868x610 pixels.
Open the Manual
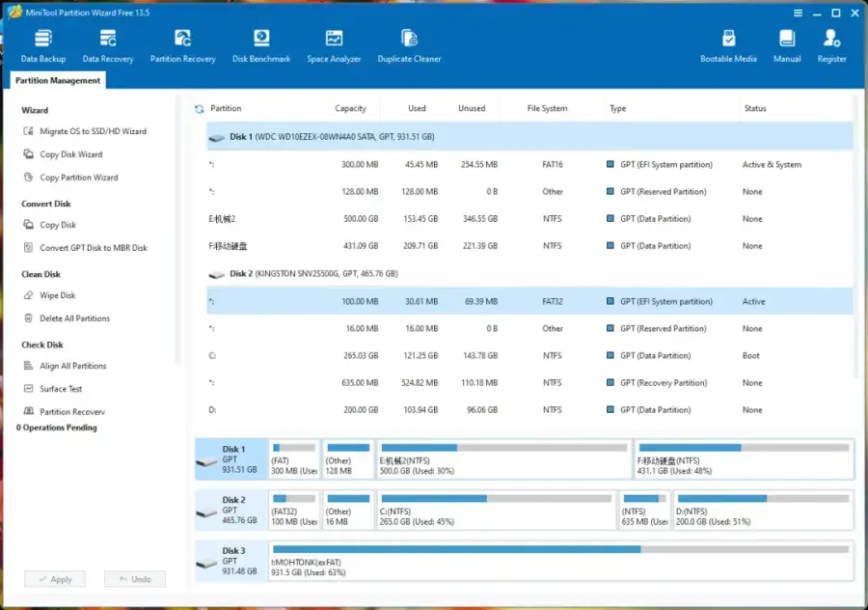point(787,46)
